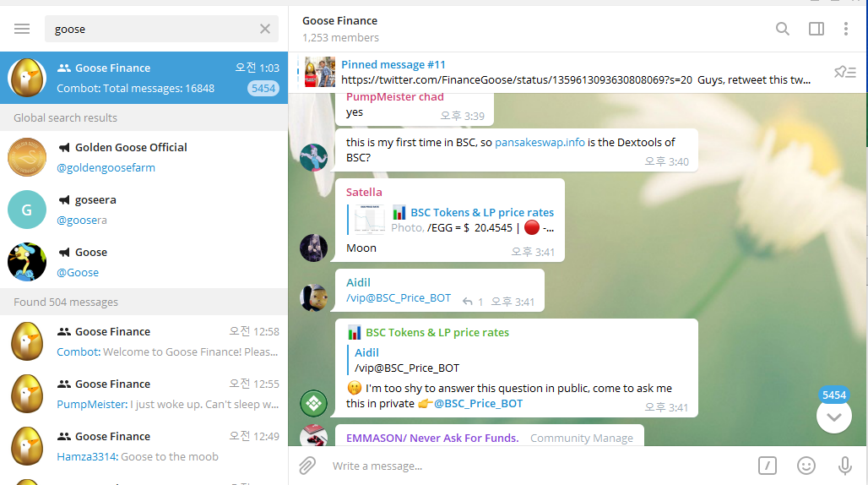Search inside the Goose Finance chat
The width and height of the screenshot is (868, 485).
(x=782, y=29)
